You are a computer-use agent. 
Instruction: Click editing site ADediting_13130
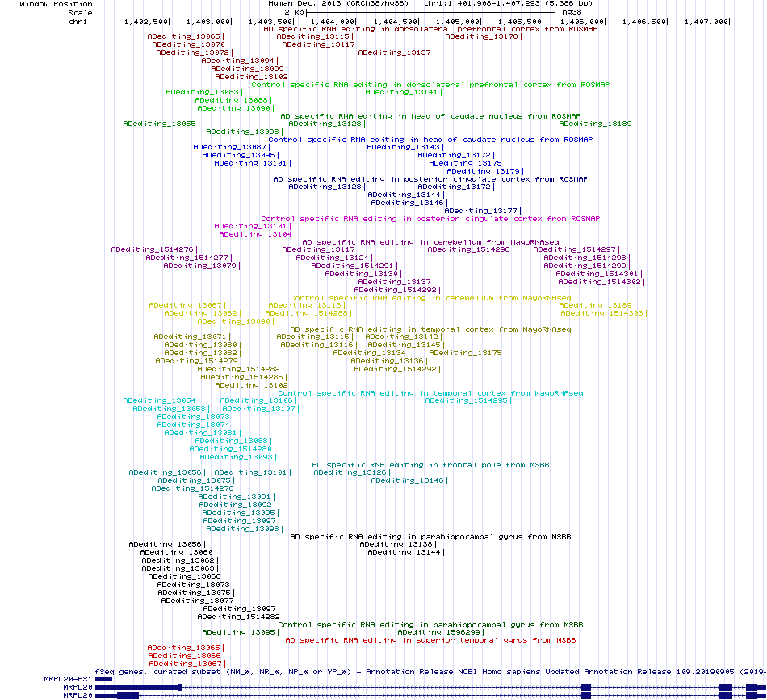pos(363,274)
